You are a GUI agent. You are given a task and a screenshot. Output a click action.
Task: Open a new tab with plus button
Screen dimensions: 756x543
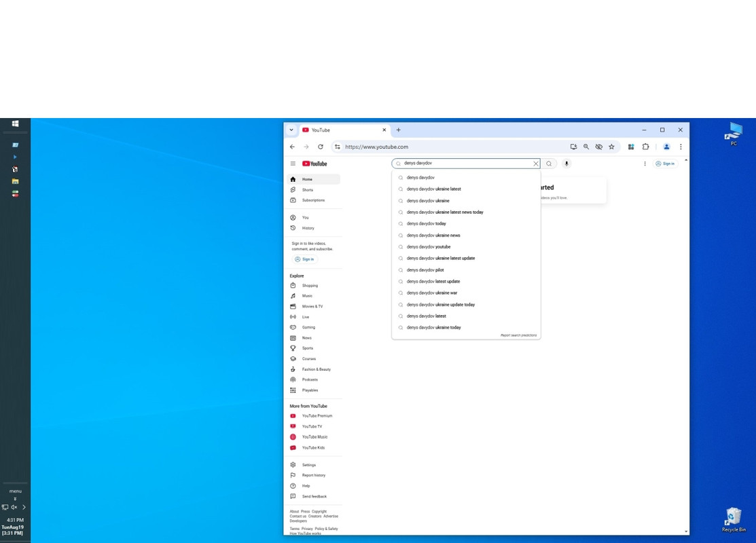tap(398, 130)
